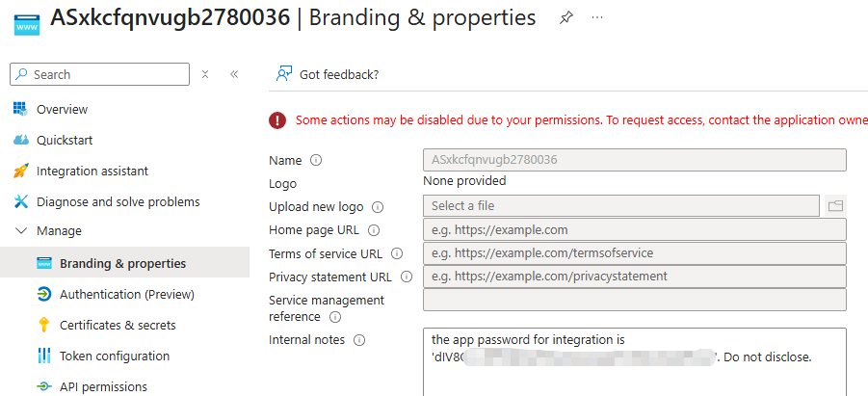Open the more options ellipsis menu

pos(597,18)
